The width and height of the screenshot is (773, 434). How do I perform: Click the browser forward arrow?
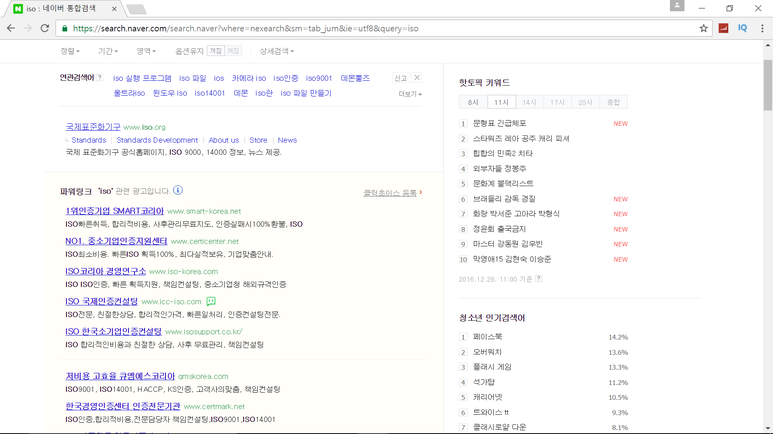tap(28, 28)
